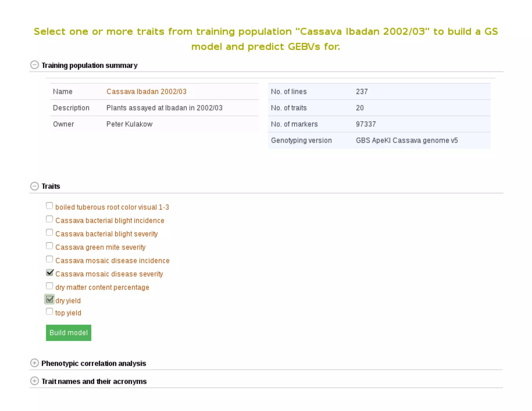The image size is (532, 411).
Task: Follow Cassava mosaic disease severity link
Action: coord(109,274)
